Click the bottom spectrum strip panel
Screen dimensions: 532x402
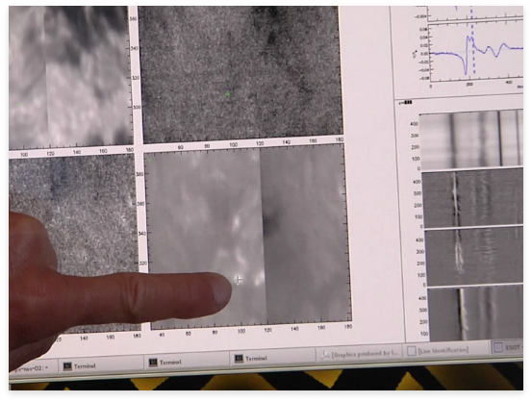click(475, 314)
